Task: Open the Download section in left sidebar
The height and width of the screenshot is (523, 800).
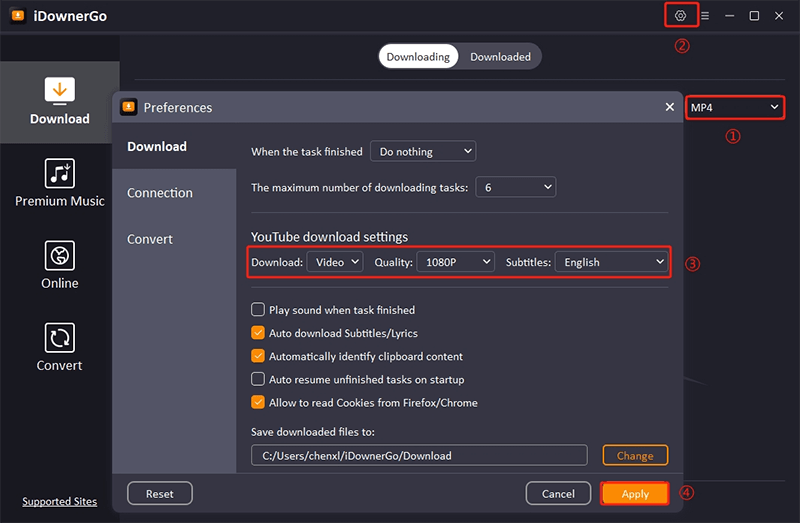Action: (x=60, y=101)
